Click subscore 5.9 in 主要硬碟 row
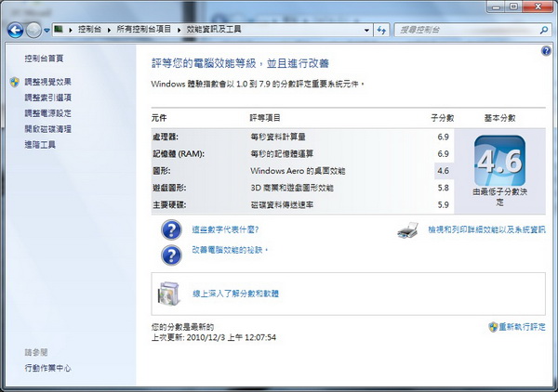558x392 pixels. tap(443, 205)
